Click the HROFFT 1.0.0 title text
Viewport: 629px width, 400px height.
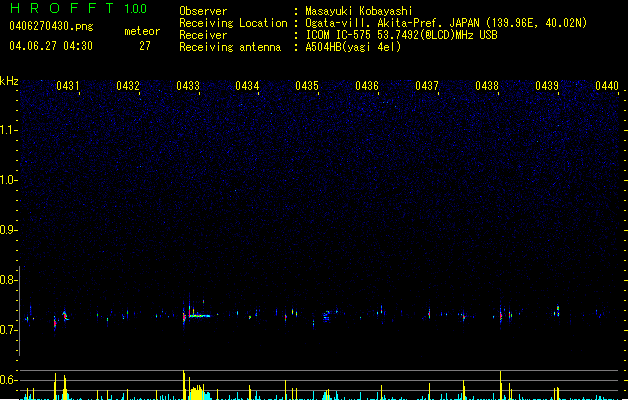pos(79,8)
